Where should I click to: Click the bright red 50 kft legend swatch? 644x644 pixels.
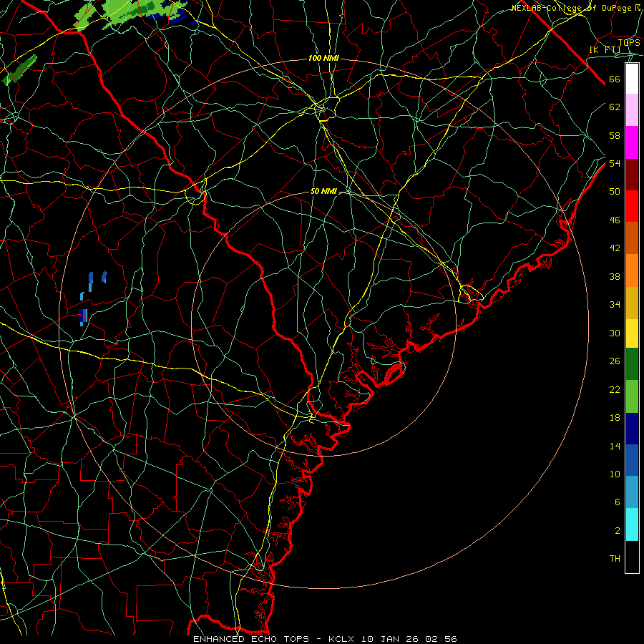point(632,206)
